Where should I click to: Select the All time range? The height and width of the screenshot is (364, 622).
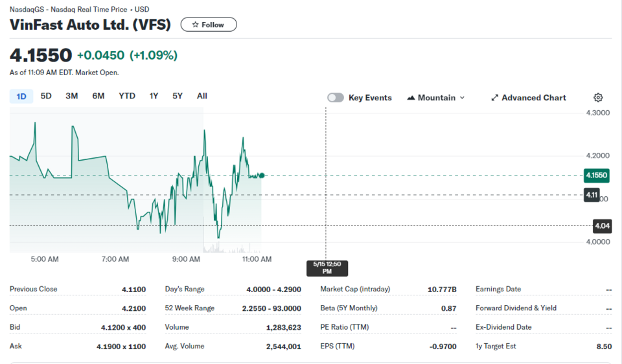[202, 96]
